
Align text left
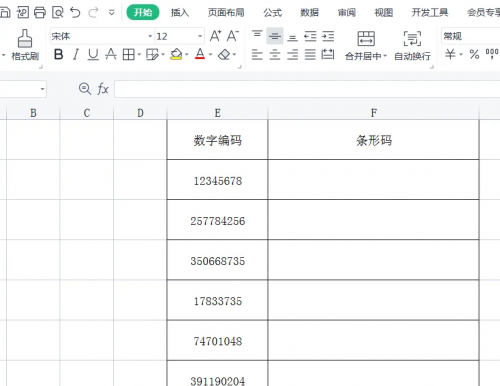tap(257, 54)
